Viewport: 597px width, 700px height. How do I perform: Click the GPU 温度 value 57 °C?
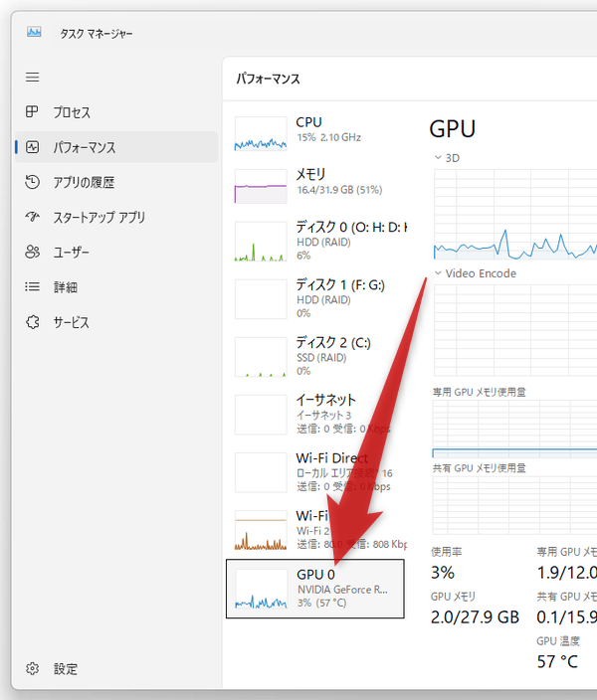tap(557, 661)
